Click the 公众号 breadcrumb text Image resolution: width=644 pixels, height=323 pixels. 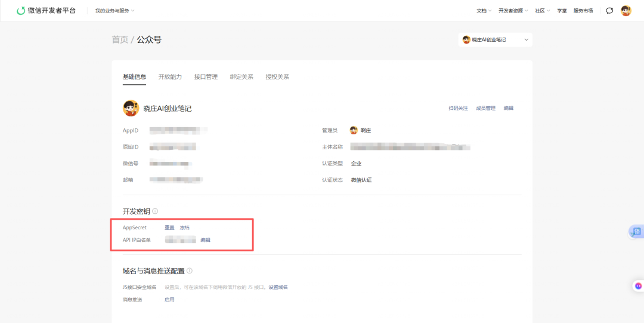pyautogui.click(x=149, y=39)
